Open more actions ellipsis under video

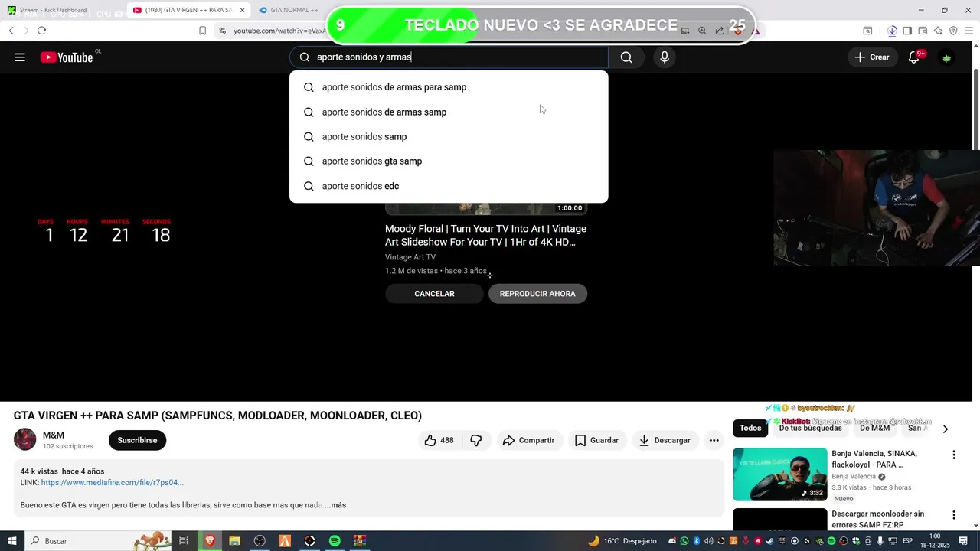tap(714, 440)
